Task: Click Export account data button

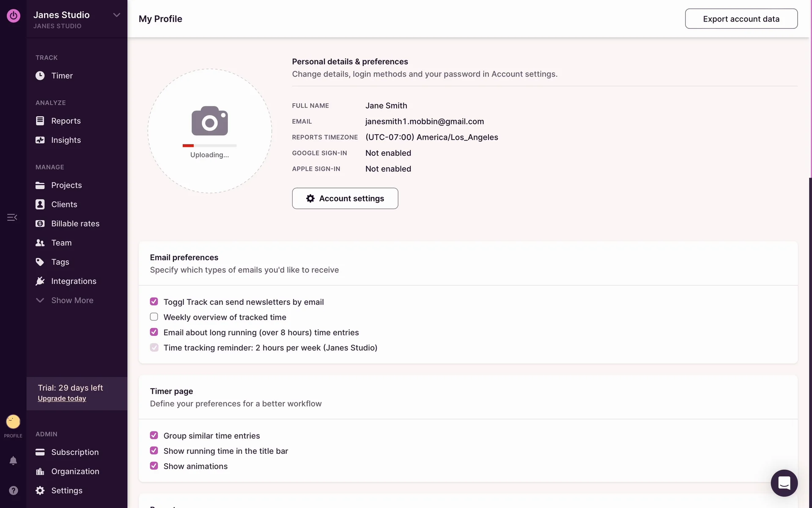Action: click(741, 19)
